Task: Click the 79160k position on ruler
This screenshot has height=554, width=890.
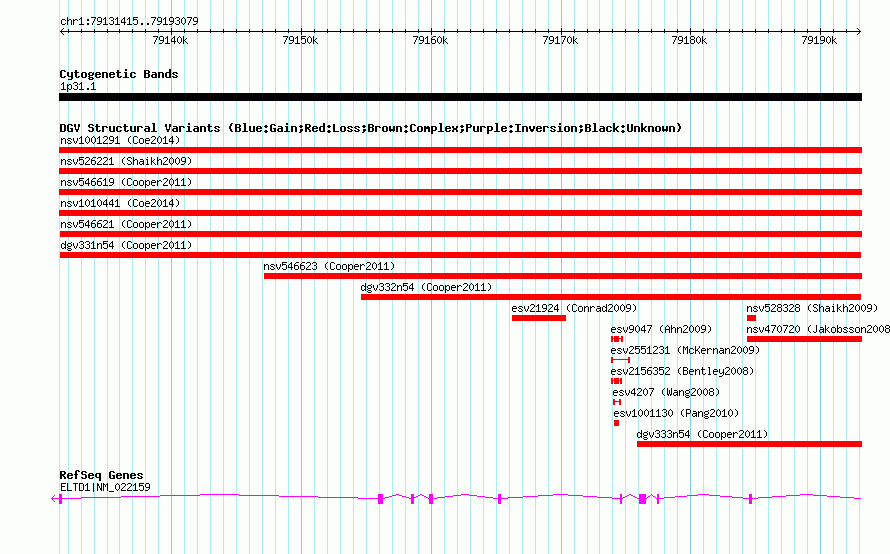Action: point(429,40)
